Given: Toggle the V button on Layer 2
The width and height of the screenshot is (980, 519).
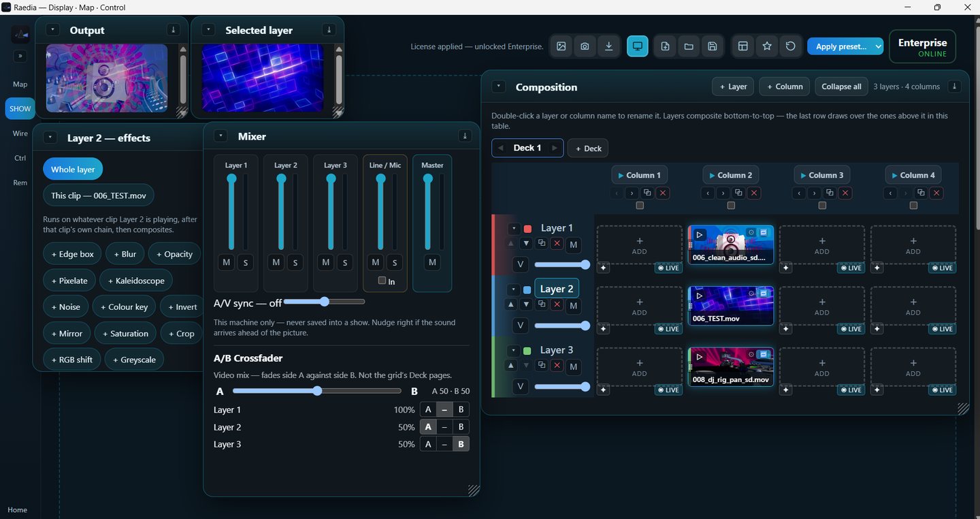Looking at the screenshot, I should pyautogui.click(x=521, y=326).
